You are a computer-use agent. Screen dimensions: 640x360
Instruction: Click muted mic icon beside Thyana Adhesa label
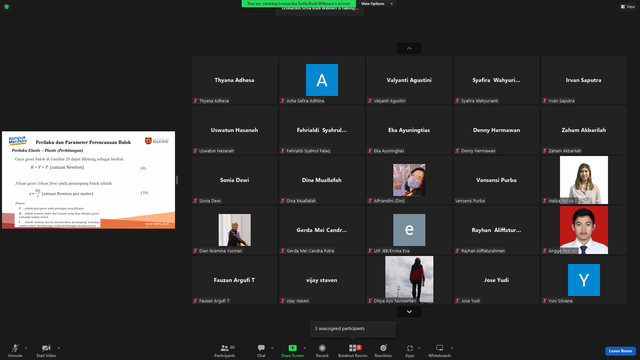coord(196,101)
